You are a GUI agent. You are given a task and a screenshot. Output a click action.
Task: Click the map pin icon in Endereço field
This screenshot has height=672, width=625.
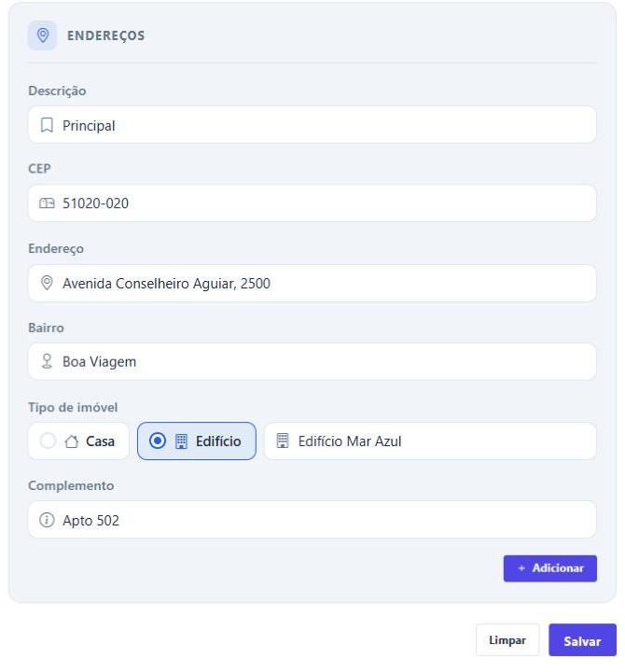(47, 283)
